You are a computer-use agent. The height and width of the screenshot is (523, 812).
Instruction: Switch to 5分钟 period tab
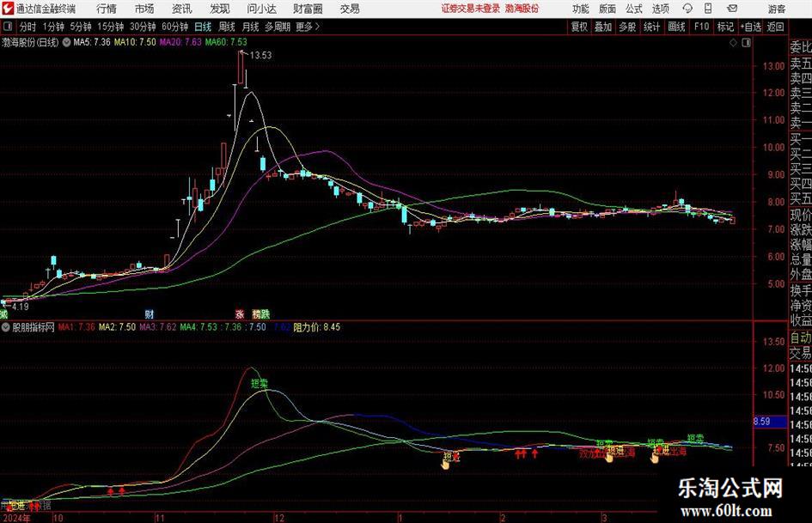point(80,27)
